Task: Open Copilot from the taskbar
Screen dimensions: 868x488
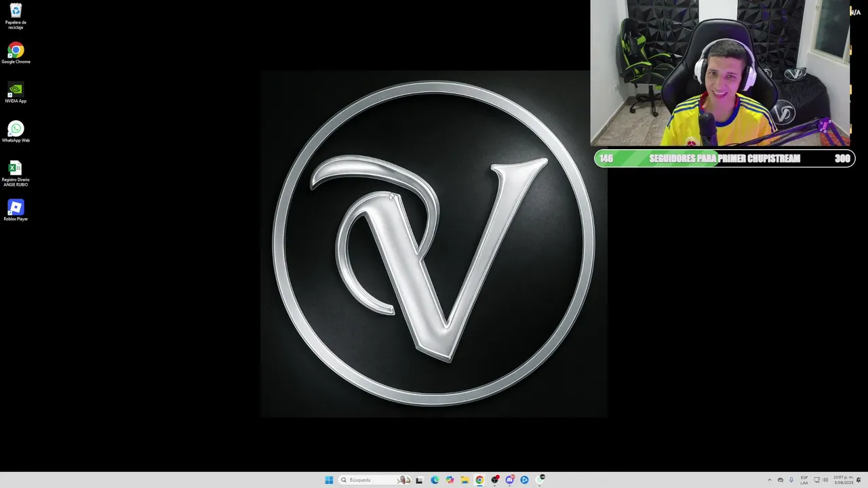Action: click(x=450, y=480)
